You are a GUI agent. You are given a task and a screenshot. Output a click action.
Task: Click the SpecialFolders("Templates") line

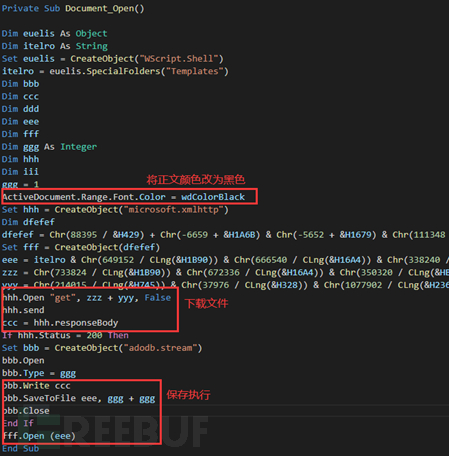pos(115,71)
